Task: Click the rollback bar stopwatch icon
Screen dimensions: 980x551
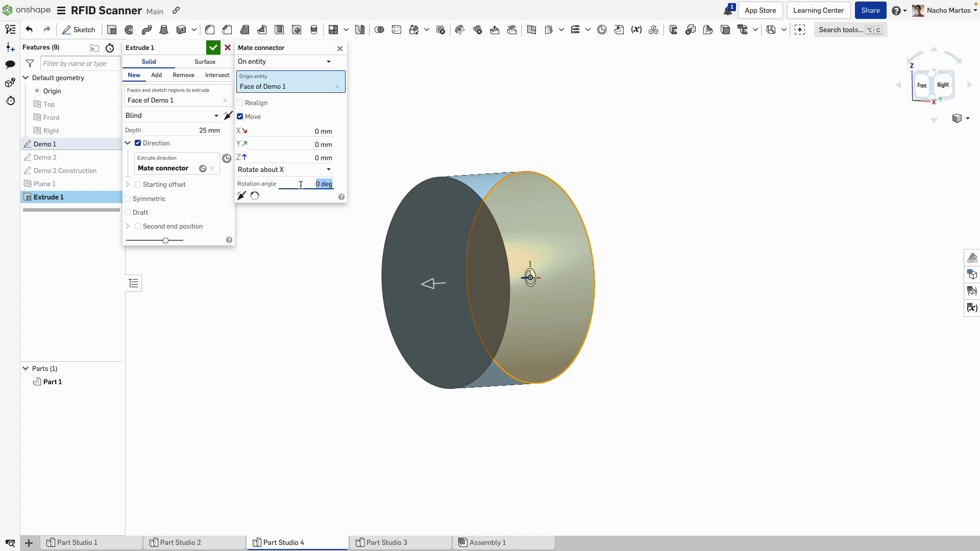Action: [x=110, y=48]
